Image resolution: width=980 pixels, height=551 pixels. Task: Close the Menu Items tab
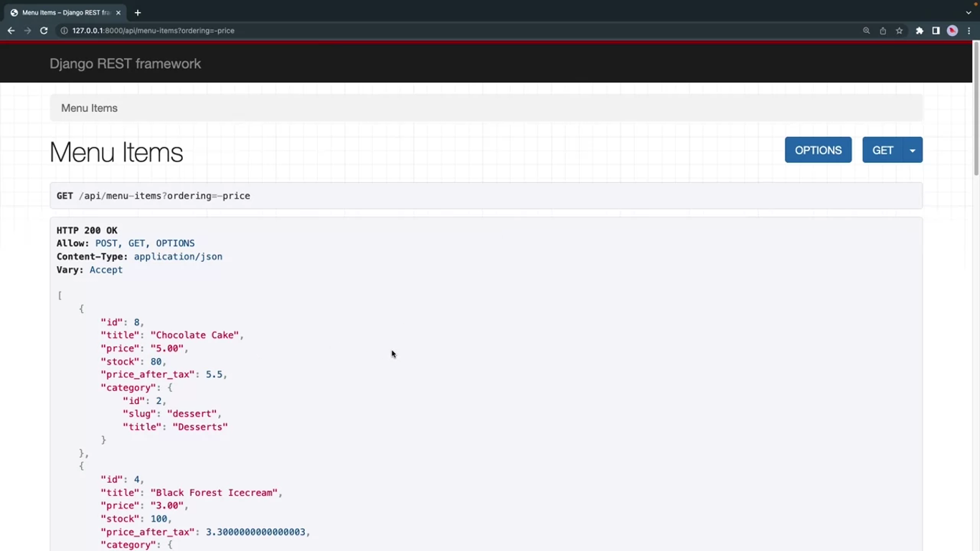click(118, 12)
